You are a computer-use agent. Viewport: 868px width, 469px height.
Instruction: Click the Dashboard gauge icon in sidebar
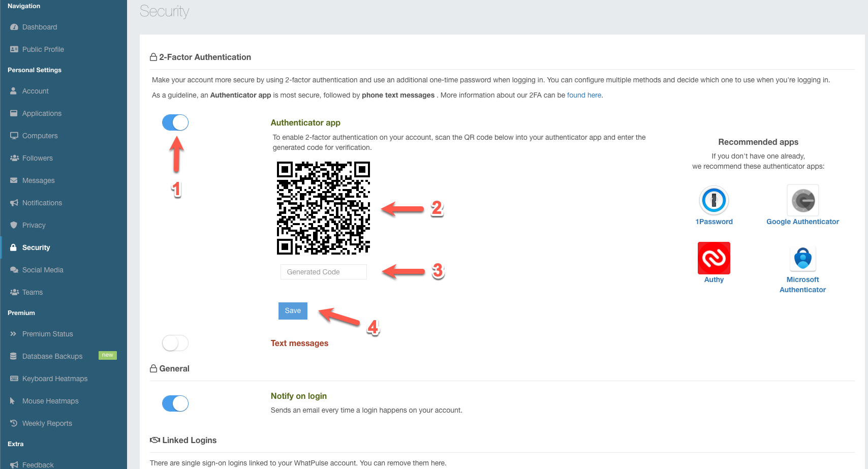pos(14,27)
